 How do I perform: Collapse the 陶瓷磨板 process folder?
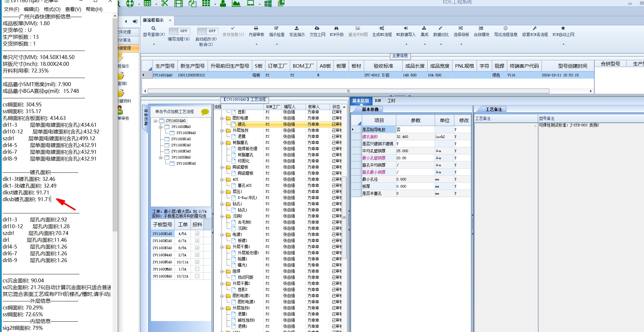pyautogui.click(x=222, y=167)
